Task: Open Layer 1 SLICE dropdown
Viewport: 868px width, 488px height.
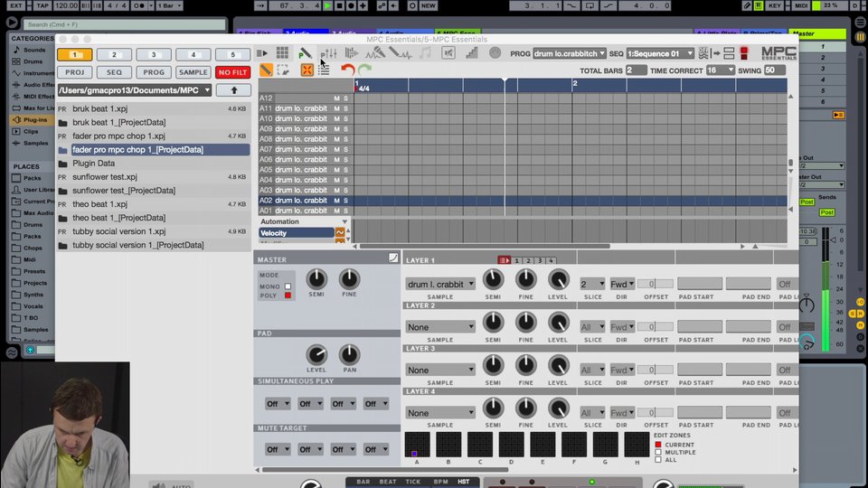Action: click(591, 284)
